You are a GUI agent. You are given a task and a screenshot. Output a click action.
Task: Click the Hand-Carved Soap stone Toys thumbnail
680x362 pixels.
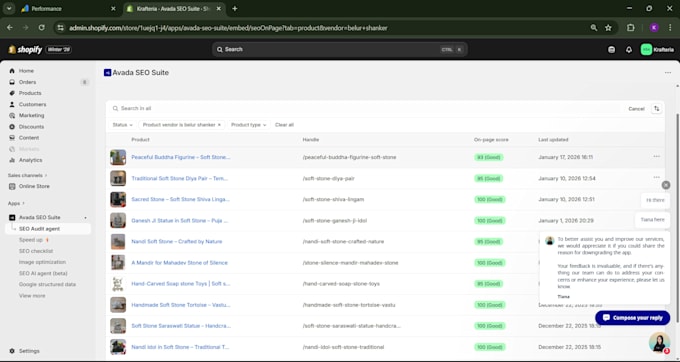click(118, 284)
